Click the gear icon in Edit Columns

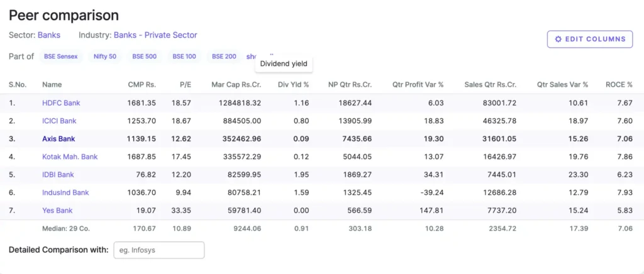[x=558, y=39]
